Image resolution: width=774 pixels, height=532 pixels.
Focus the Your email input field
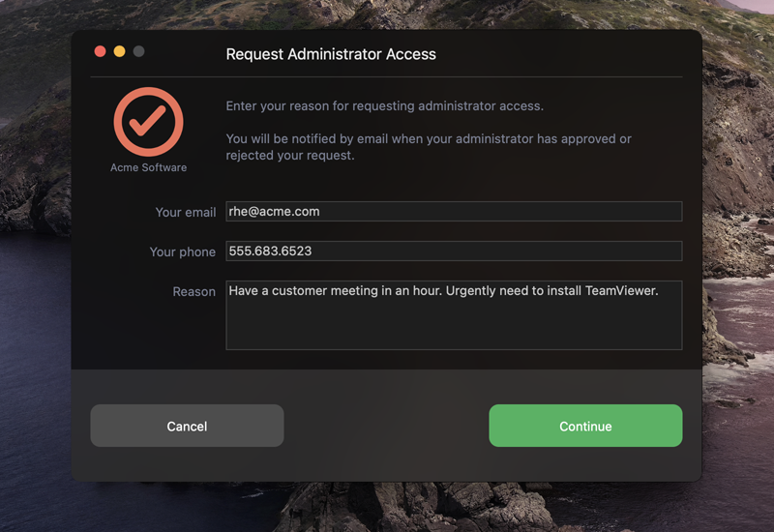(x=454, y=211)
